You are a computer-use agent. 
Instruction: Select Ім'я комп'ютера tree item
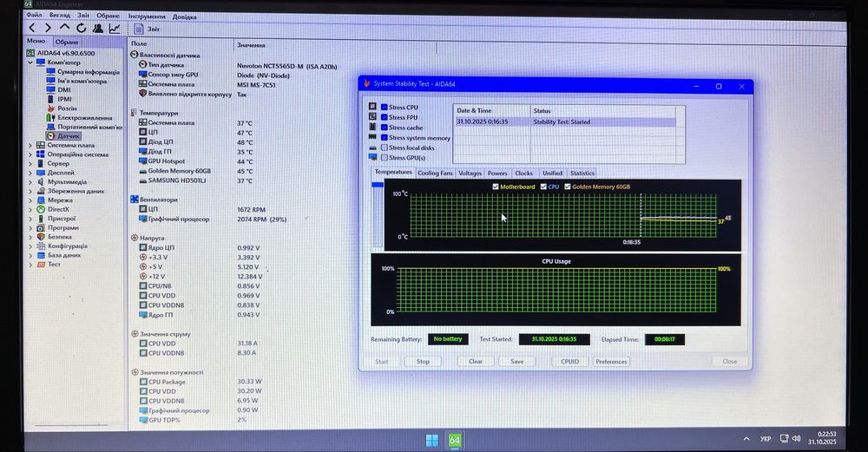click(x=82, y=81)
